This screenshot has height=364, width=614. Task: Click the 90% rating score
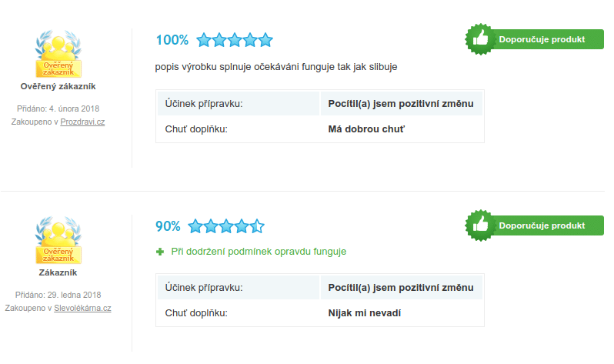[168, 226]
